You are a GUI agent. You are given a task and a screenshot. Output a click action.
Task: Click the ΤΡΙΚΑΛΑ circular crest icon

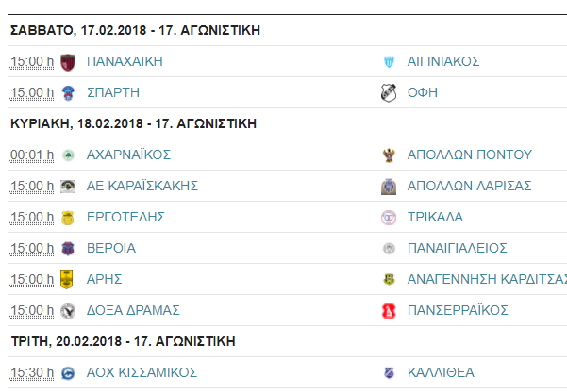point(389,218)
